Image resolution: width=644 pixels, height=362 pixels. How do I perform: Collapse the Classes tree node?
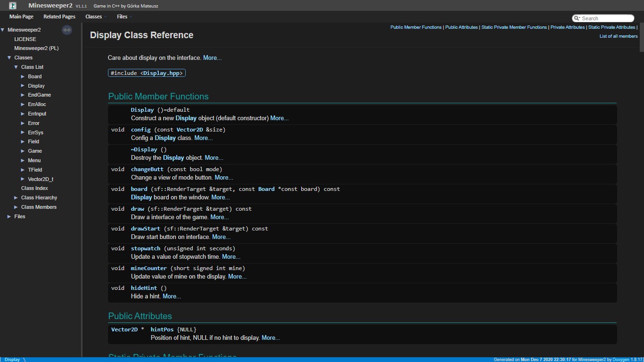9,58
